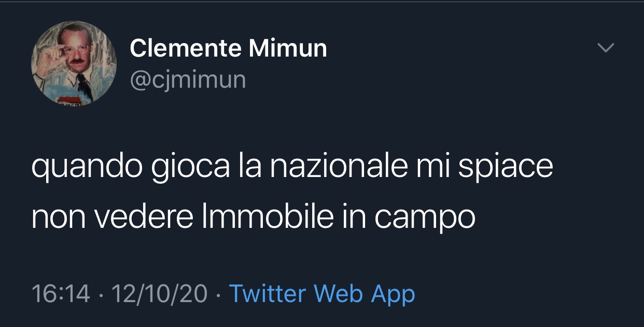Click the 16:14 timestamp
The height and width of the screenshot is (327, 644).
(61, 294)
